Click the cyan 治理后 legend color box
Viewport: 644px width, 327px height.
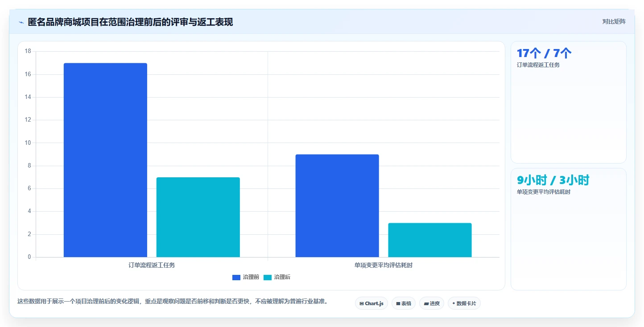(x=268, y=278)
